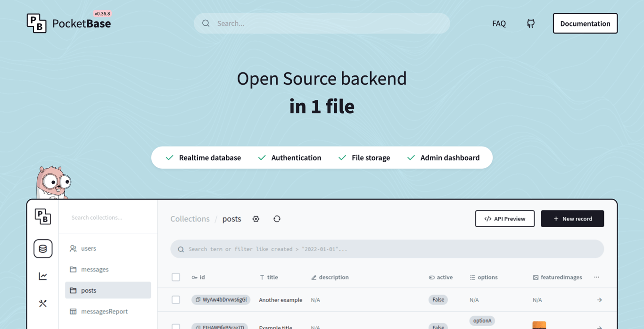
Task: Click the 'Admin dashboard' feature text
Action: 450,158
